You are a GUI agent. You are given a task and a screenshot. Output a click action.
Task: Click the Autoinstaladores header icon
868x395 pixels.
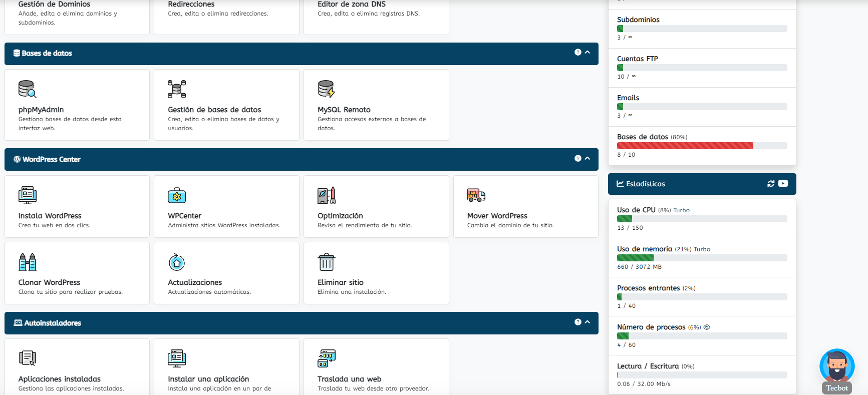(x=18, y=323)
